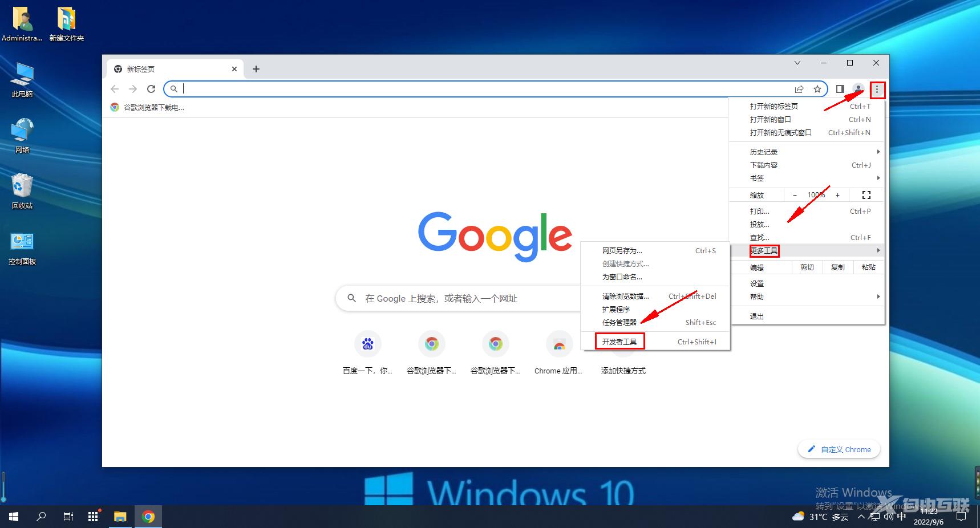Open the 网络 desktop icon
Screen dimensions: 980x528
(22, 136)
